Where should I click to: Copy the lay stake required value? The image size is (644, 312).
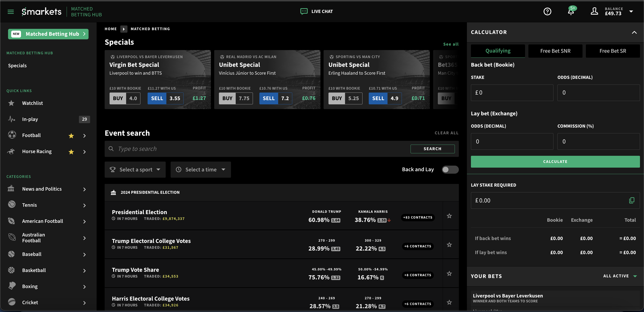coord(631,200)
